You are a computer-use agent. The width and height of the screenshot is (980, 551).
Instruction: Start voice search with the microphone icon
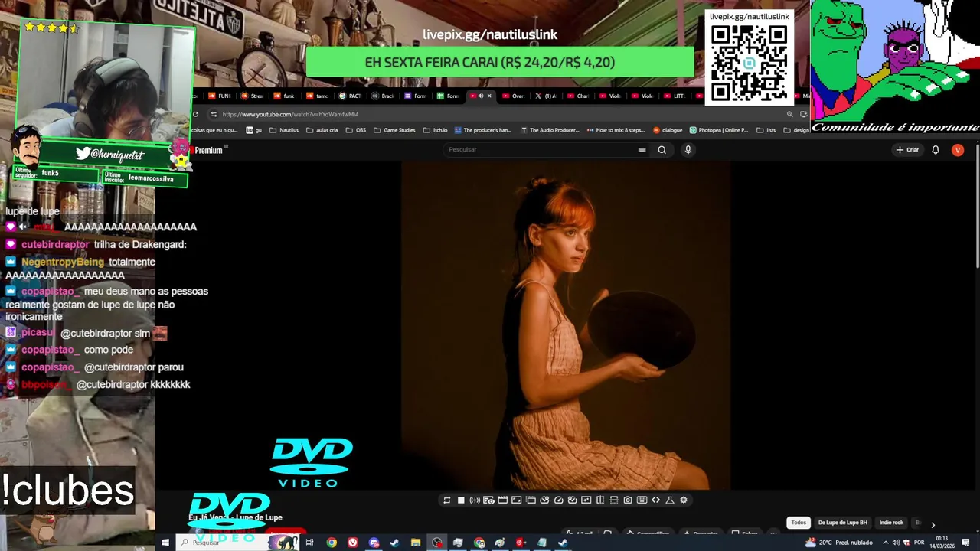pyautogui.click(x=688, y=150)
